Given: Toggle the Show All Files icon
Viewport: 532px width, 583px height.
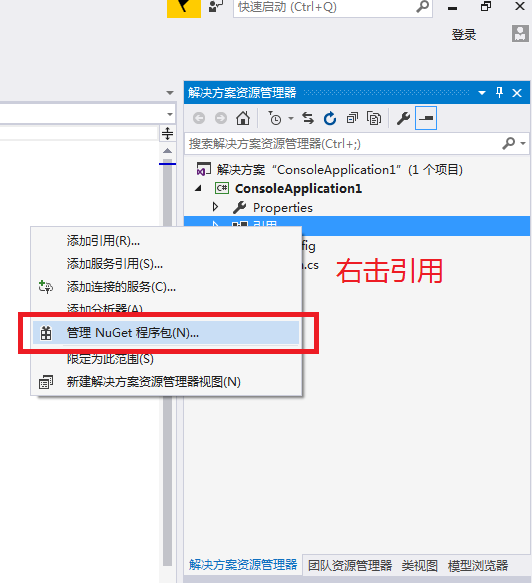Looking at the screenshot, I should click(374, 119).
